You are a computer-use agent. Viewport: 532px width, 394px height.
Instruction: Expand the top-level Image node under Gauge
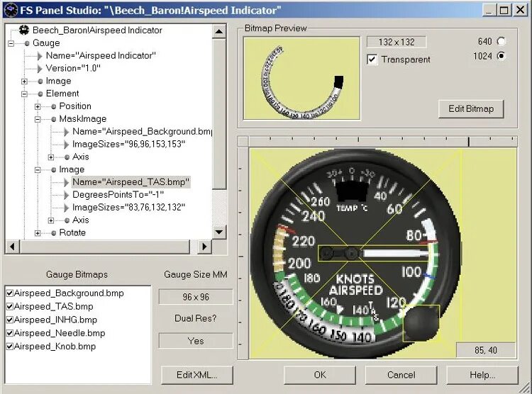click(24, 81)
